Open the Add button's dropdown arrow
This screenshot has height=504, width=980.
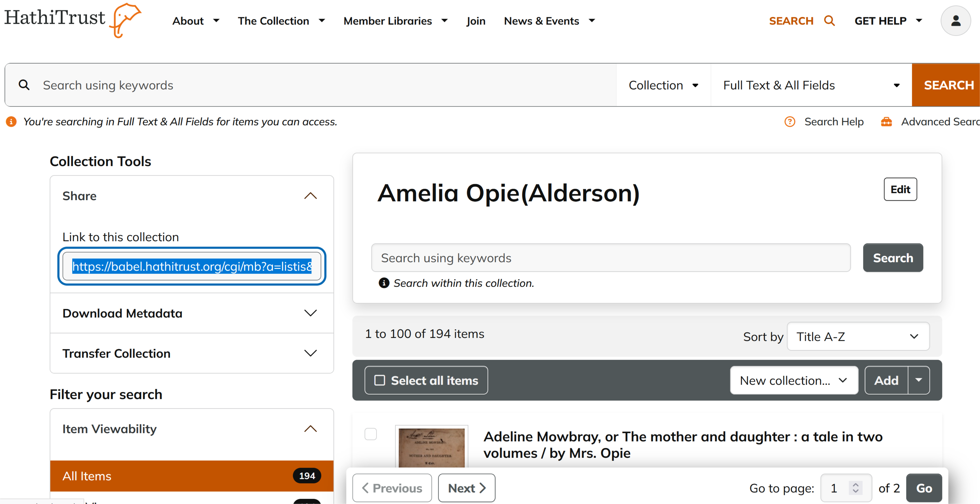[918, 380]
